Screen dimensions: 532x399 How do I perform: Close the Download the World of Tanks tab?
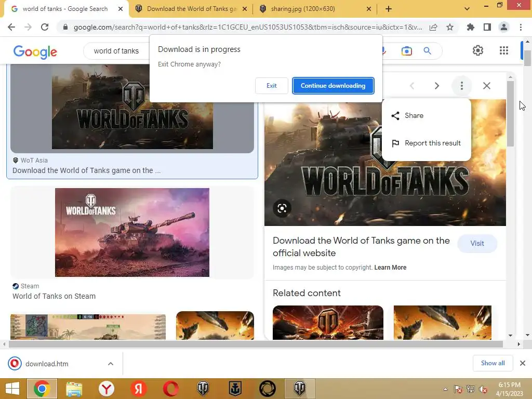click(245, 9)
